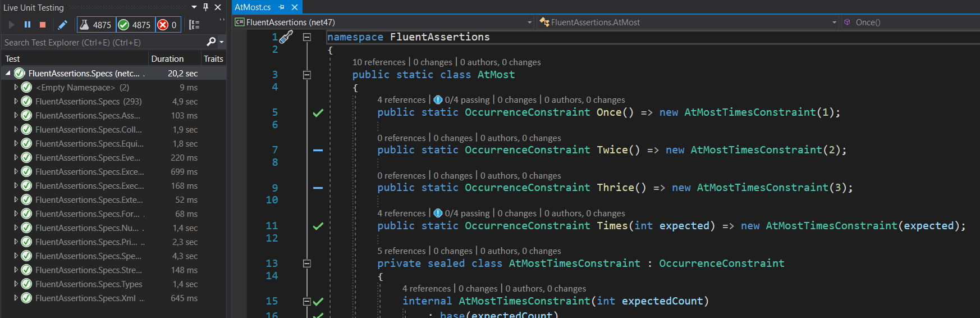Screen dimensions: 980x318
Task: Click the blue dash coverage marker beside Thrice()
Action: 318,188
